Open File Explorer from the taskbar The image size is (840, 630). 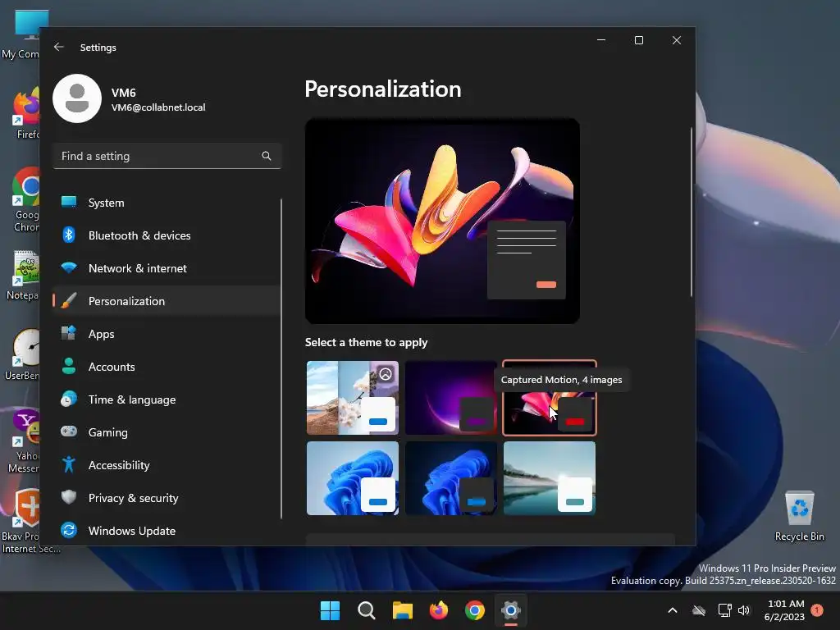pos(402,610)
